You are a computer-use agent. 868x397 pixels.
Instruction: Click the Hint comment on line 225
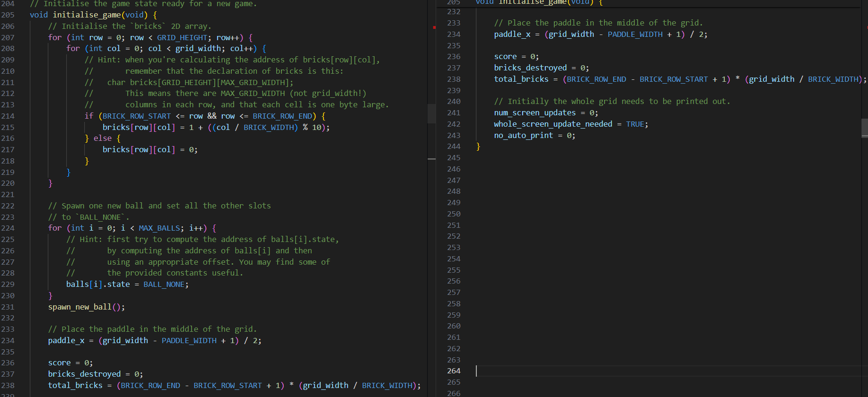[x=202, y=240]
